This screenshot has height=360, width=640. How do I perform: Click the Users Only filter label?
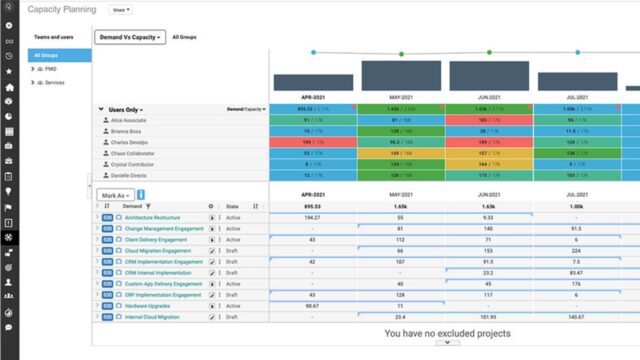[x=126, y=110]
